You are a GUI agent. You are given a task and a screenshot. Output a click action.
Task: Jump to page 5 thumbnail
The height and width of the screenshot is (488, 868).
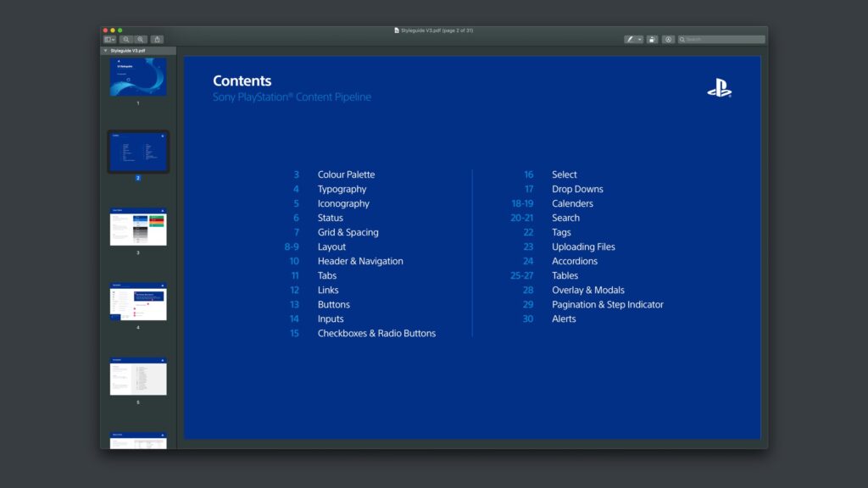[x=138, y=376]
